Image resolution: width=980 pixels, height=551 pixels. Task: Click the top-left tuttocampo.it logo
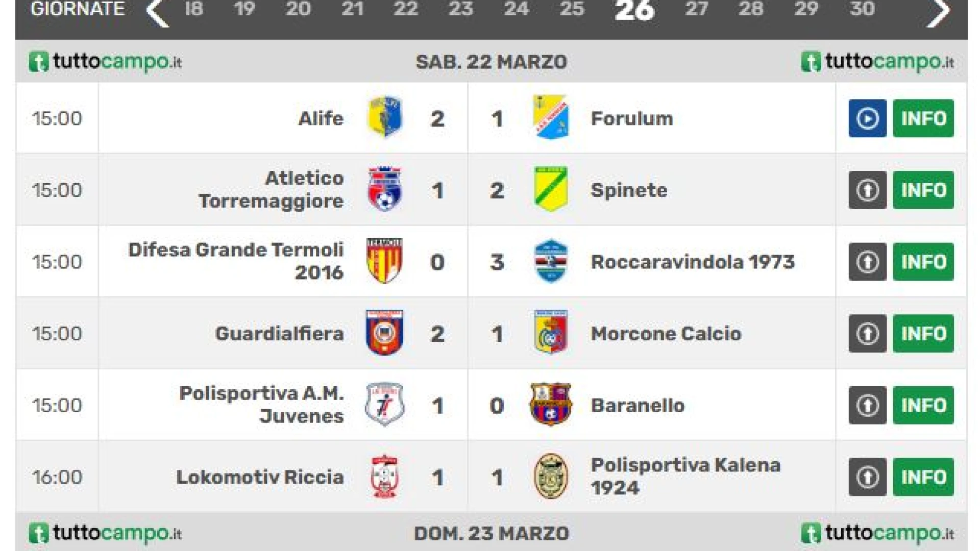coord(105,62)
